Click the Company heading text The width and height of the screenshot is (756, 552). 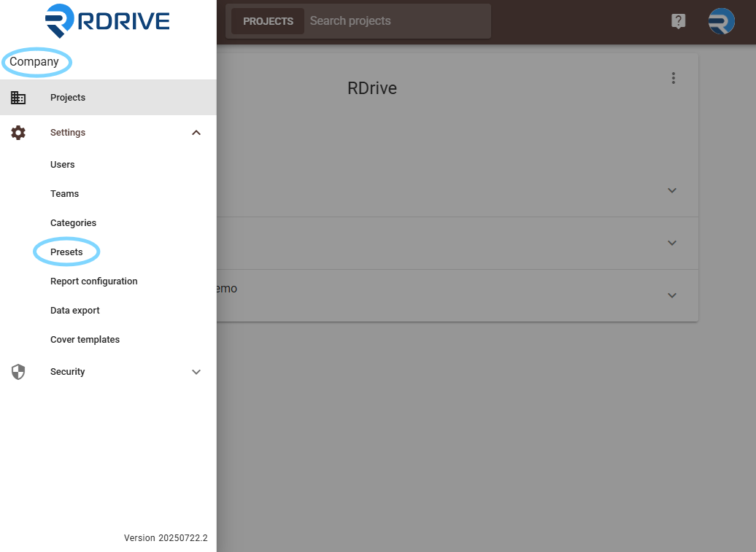coord(34,62)
